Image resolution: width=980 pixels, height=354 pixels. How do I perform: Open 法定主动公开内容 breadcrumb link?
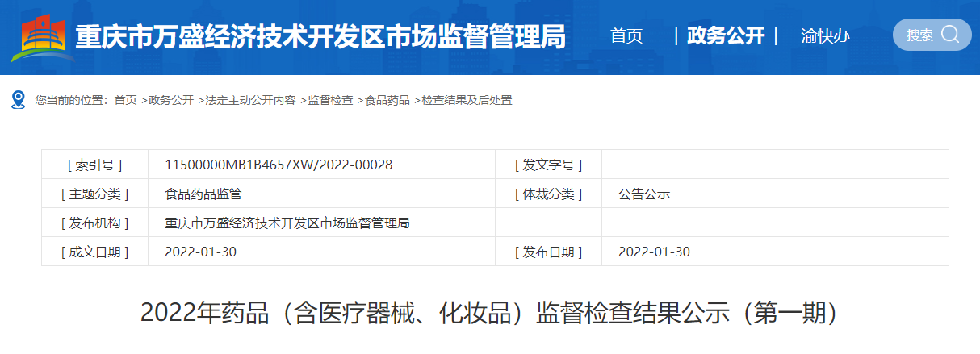coord(250,101)
